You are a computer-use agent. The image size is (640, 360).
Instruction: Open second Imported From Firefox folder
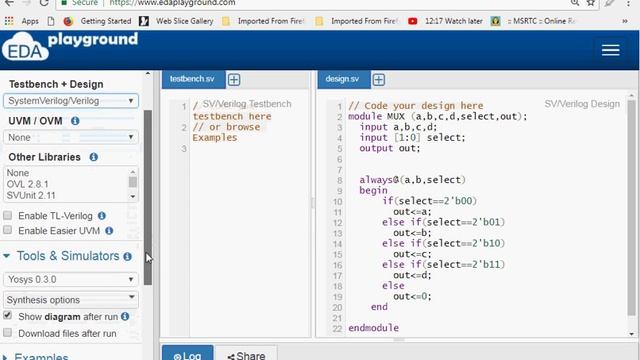[x=357, y=21]
